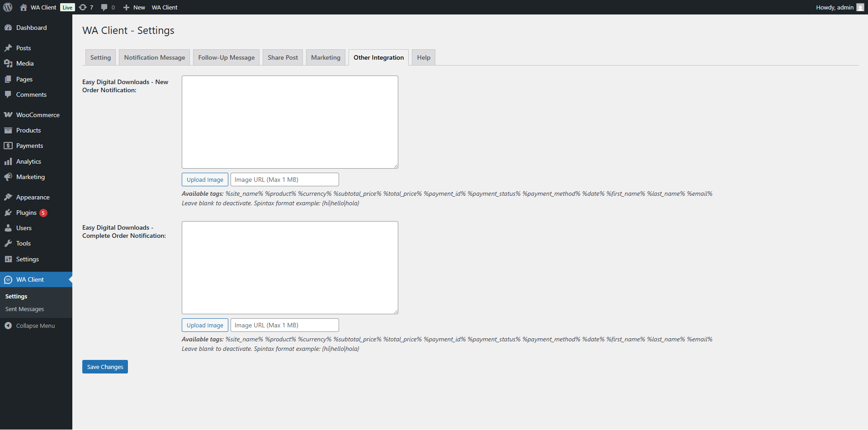Open the New content dropdown
Viewport: 868px width, 430px height.
point(134,7)
